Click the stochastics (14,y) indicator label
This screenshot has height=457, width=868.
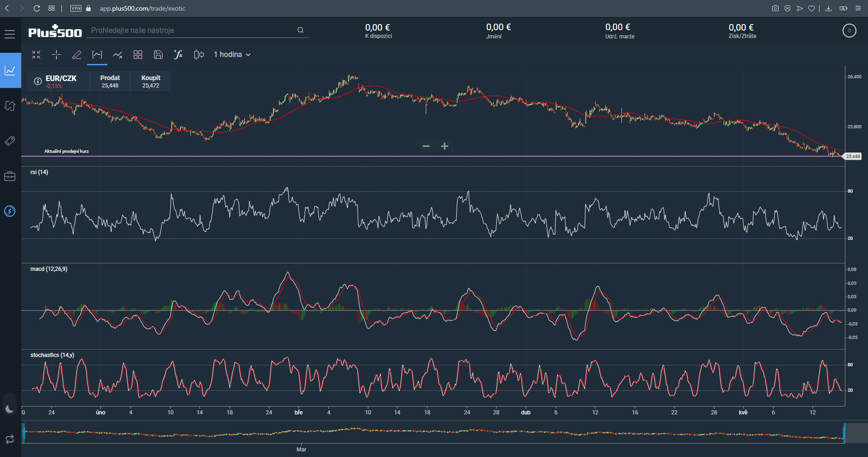(x=52, y=355)
